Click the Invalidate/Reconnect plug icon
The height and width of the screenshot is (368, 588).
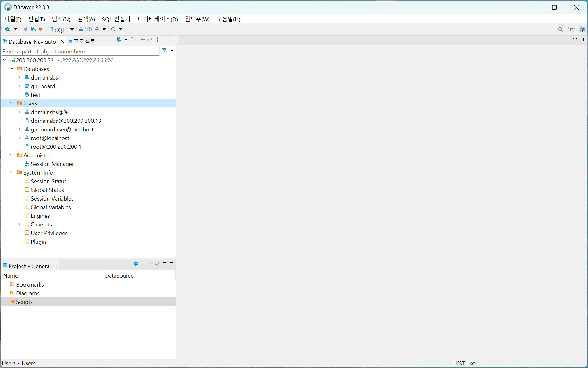click(33, 29)
